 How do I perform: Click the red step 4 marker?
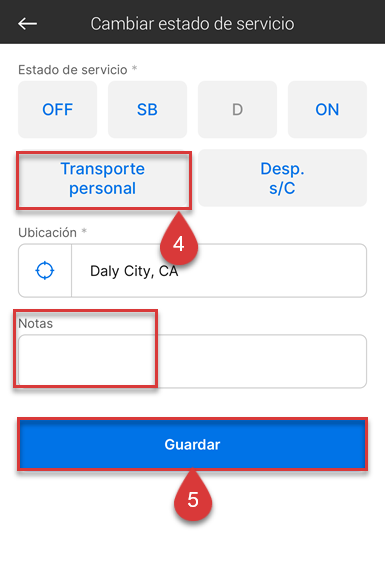[179, 240]
